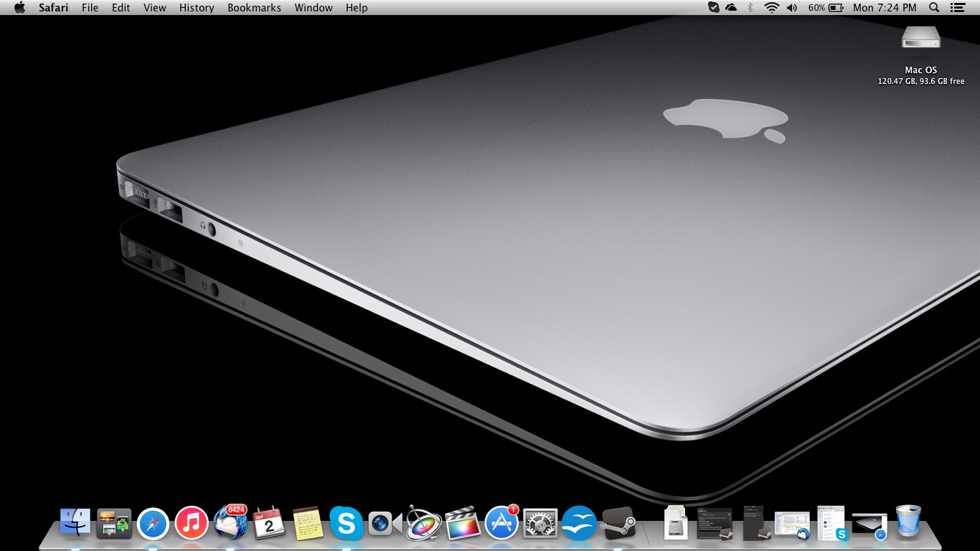
Task: Open the View menu
Action: tap(155, 8)
